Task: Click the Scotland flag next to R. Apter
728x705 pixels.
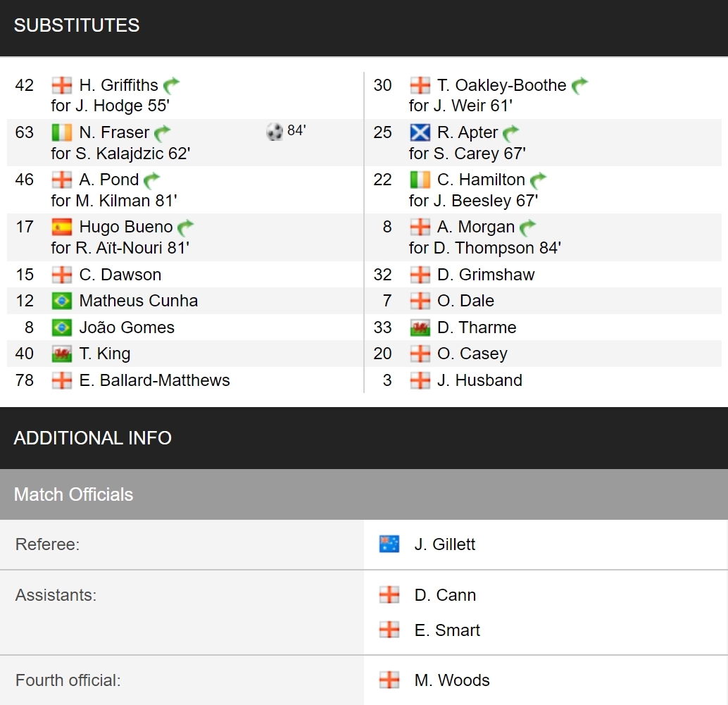Action: [x=420, y=133]
